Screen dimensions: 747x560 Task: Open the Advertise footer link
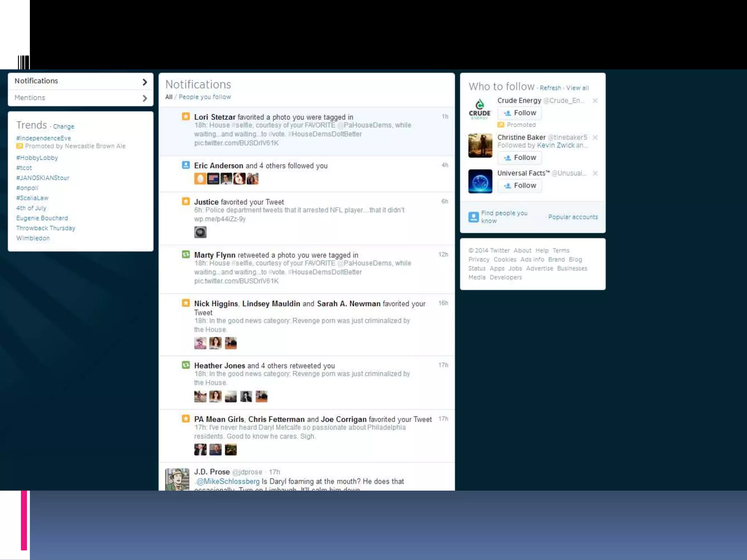539,268
